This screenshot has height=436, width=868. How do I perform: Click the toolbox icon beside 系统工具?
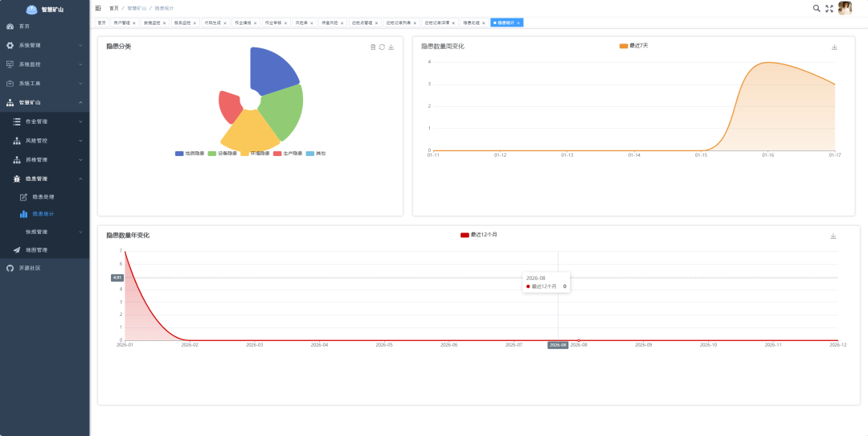tap(10, 84)
